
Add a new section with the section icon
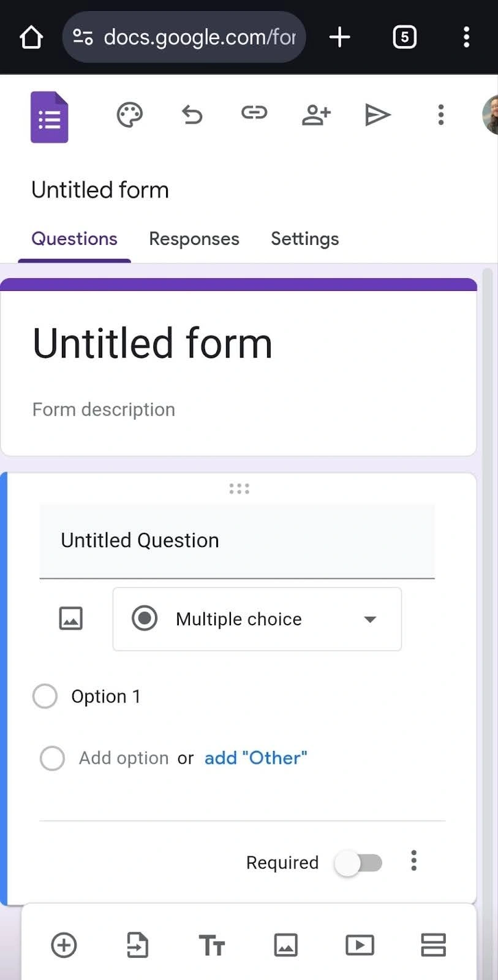tap(433, 945)
